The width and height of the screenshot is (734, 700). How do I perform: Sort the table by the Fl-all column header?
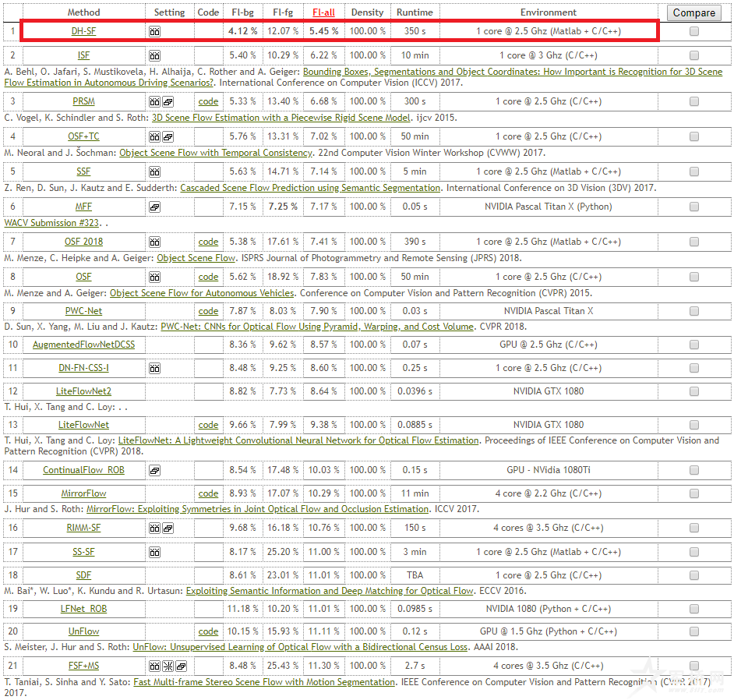(325, 12)
